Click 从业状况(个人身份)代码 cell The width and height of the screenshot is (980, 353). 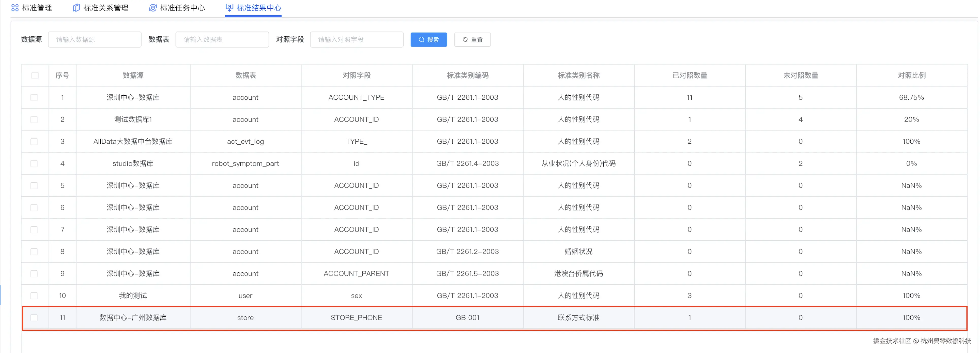[x=579, y=164]
